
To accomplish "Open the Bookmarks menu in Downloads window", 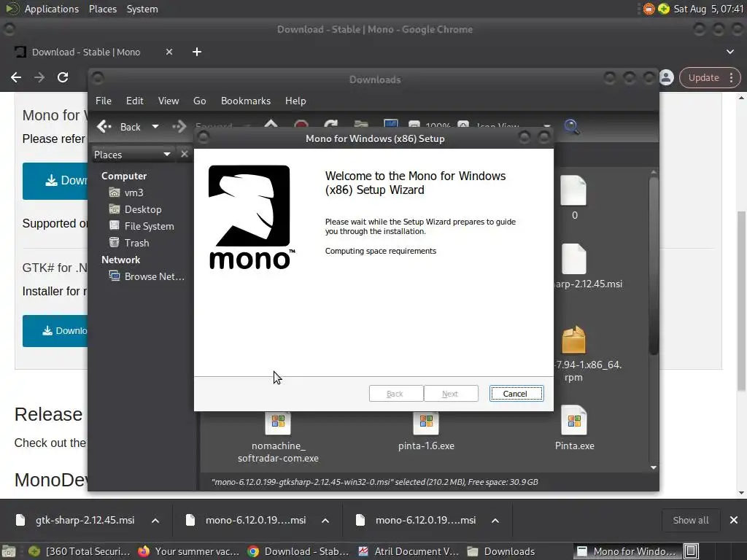I will pos(245,101).
